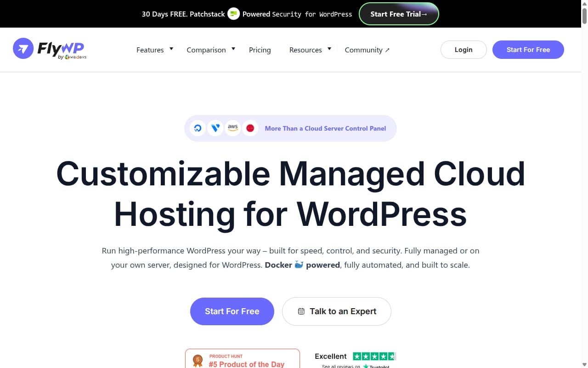Open the Features menu

coord(150,50)
